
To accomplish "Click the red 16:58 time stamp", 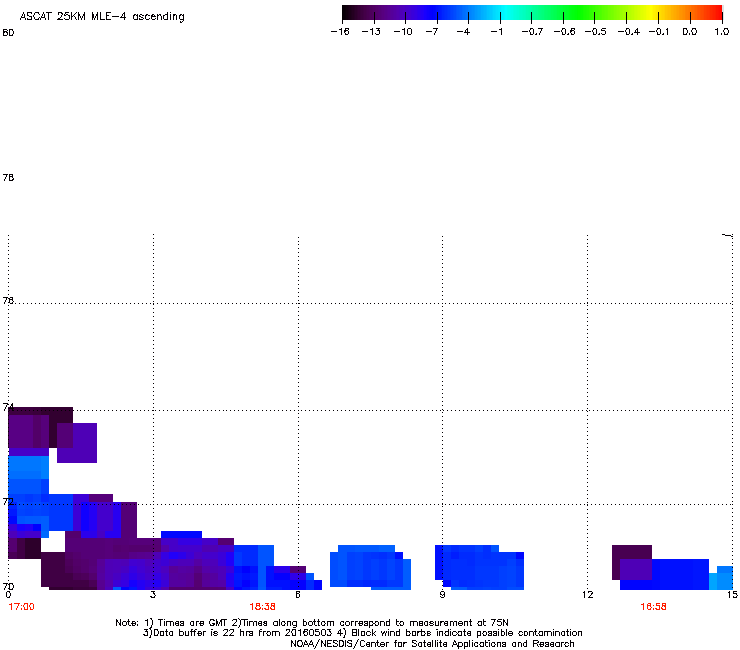I will coord(653,607).
